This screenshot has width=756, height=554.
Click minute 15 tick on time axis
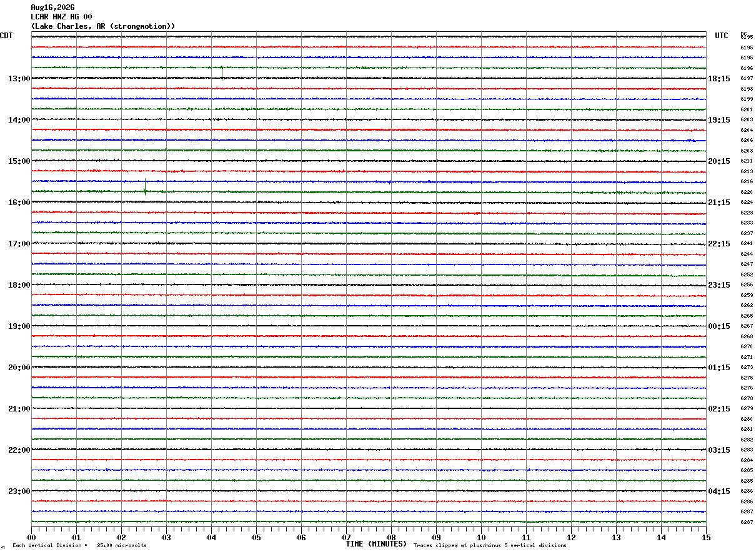[706, 537]
